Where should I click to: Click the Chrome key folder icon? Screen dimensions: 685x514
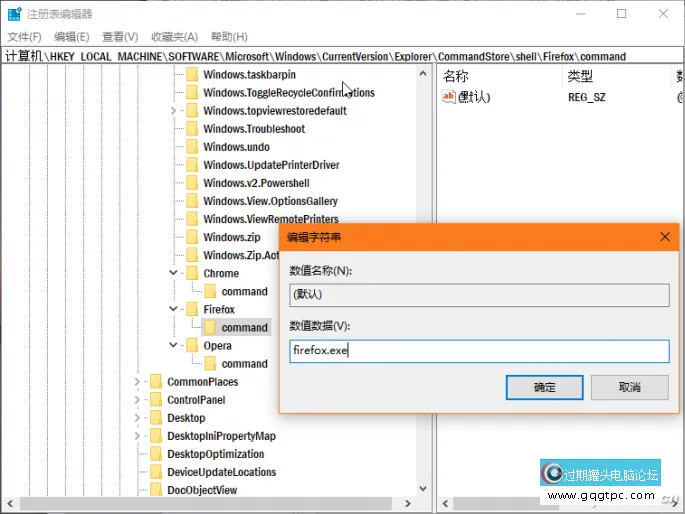point(191,273)
